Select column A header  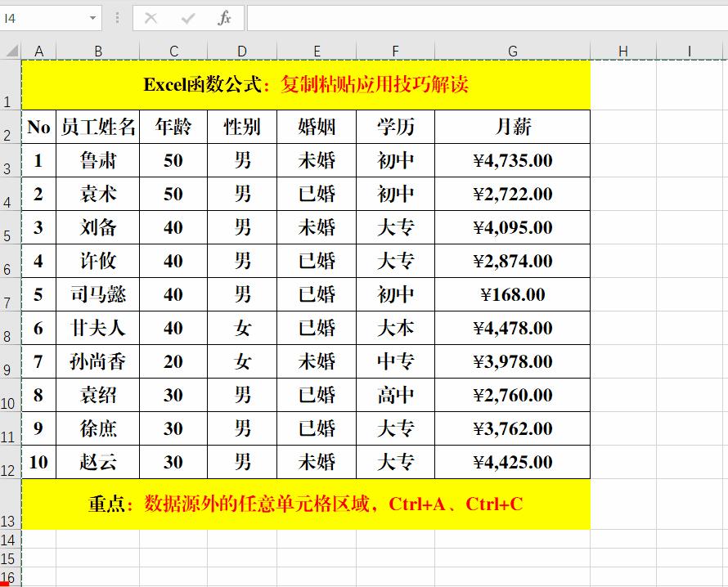[38, 50]
